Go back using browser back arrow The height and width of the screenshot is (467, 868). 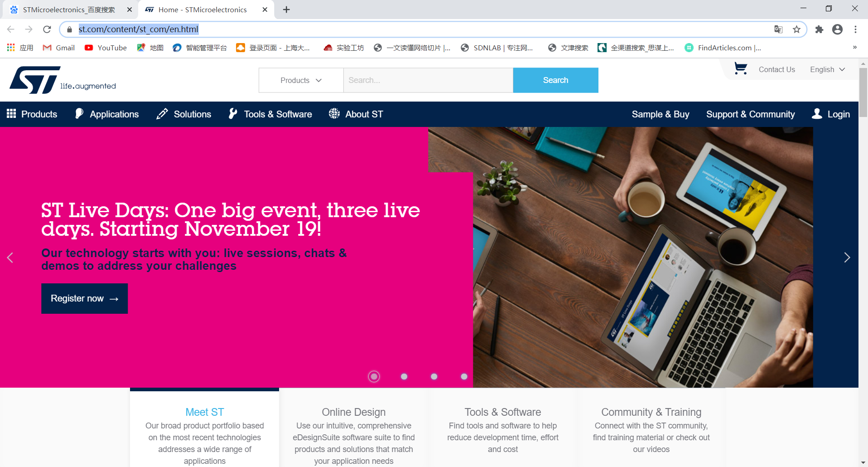[x=11, y=29]
